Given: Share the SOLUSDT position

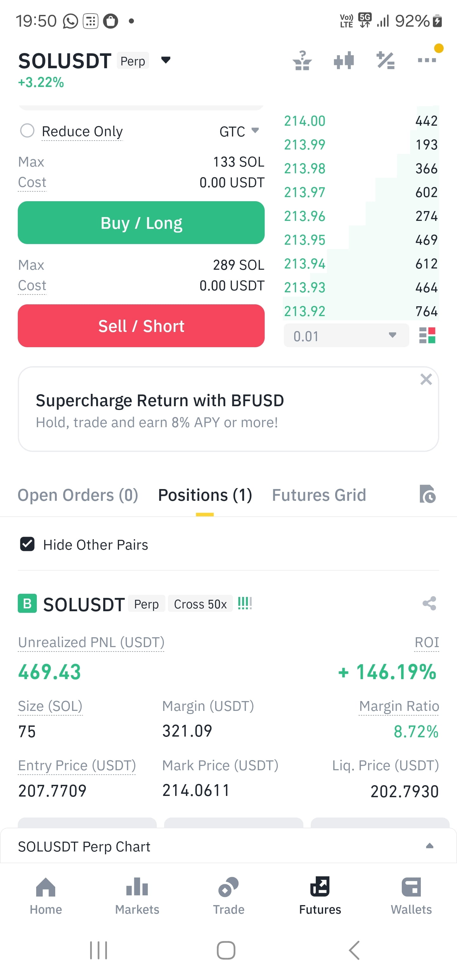Looking at the screenshot, I should (429, 603).
